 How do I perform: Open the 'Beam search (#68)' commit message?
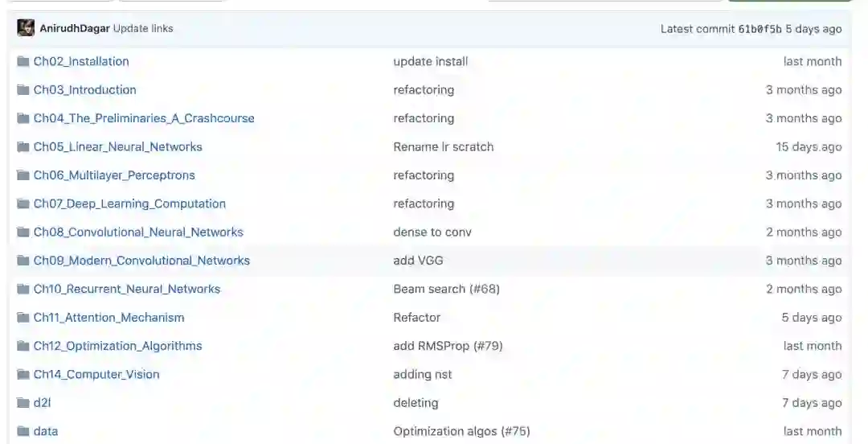pos(446,289)
